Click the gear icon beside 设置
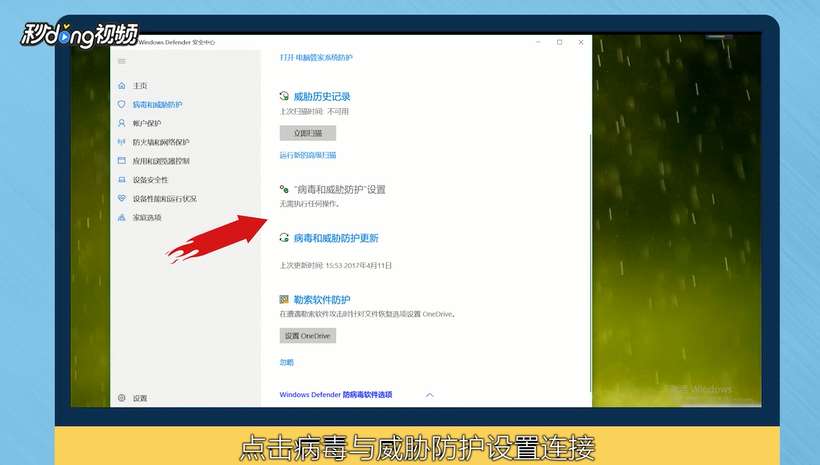Viewport: 820px width, 465px height. (x=122, y=398)
